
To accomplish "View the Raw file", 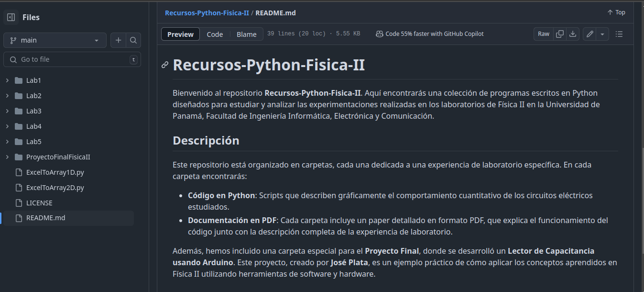I will pyautogui.click(x=544, y=34).
